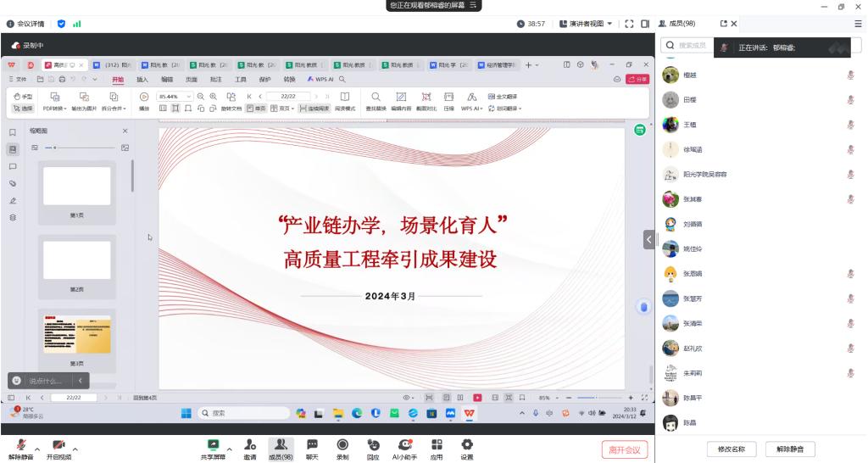Open the AI小助手 assistant
The width and height of the screenshot is (868, 463).
[x=404, y=445]
